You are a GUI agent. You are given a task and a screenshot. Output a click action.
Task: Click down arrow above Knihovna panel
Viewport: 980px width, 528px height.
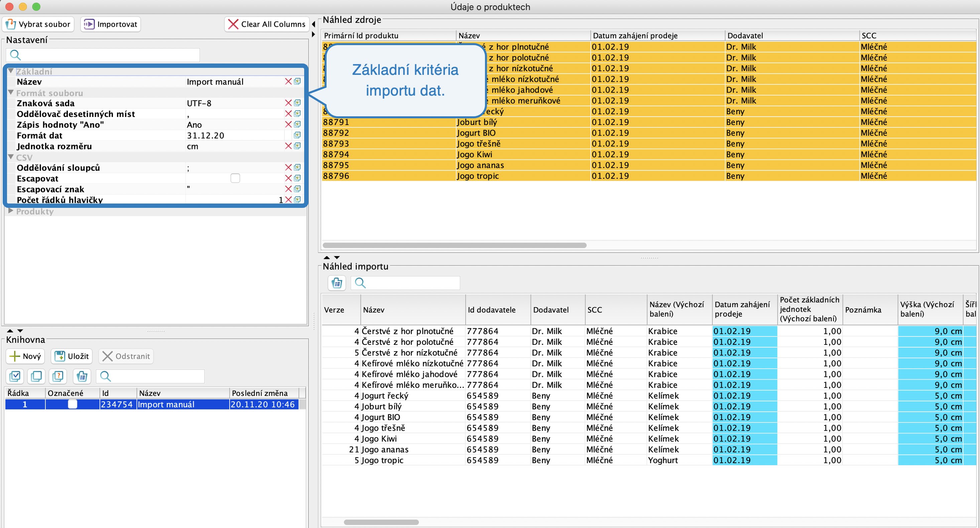pyautogui.click(x=20, y=331)
